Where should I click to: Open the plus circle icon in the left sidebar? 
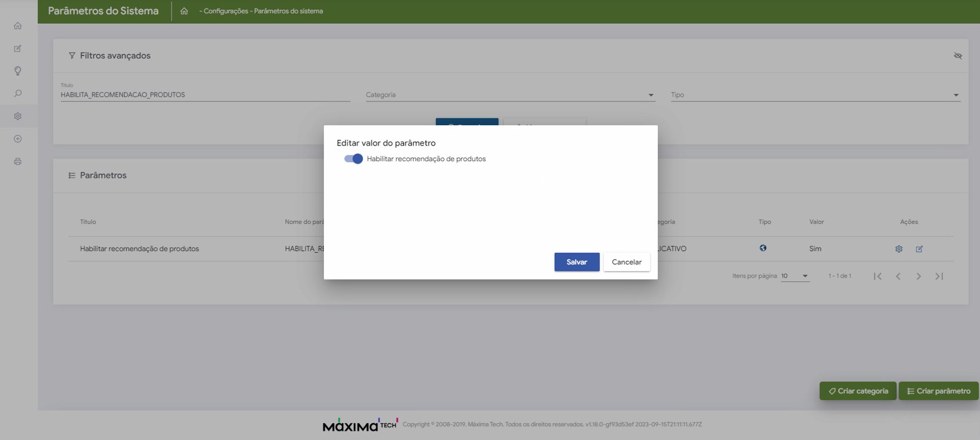tap(18, 139)
